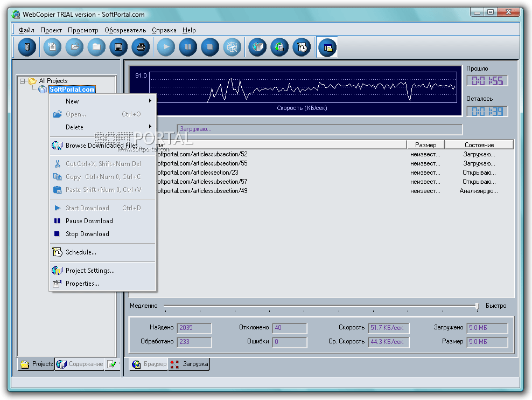Switch to the Браузер tab
The height and width of the screenshot is (400, 532).
[149, 364]
